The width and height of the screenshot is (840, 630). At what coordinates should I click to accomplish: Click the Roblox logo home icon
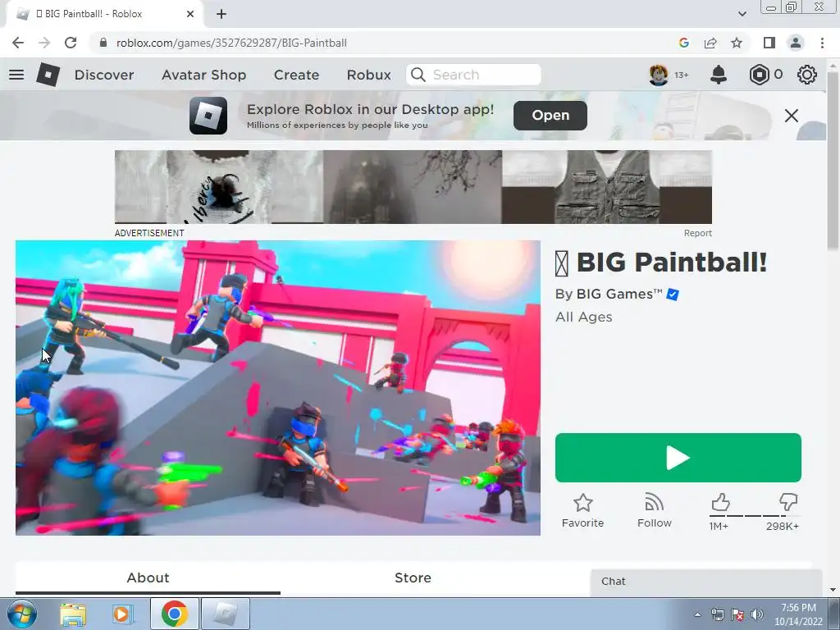48,75
